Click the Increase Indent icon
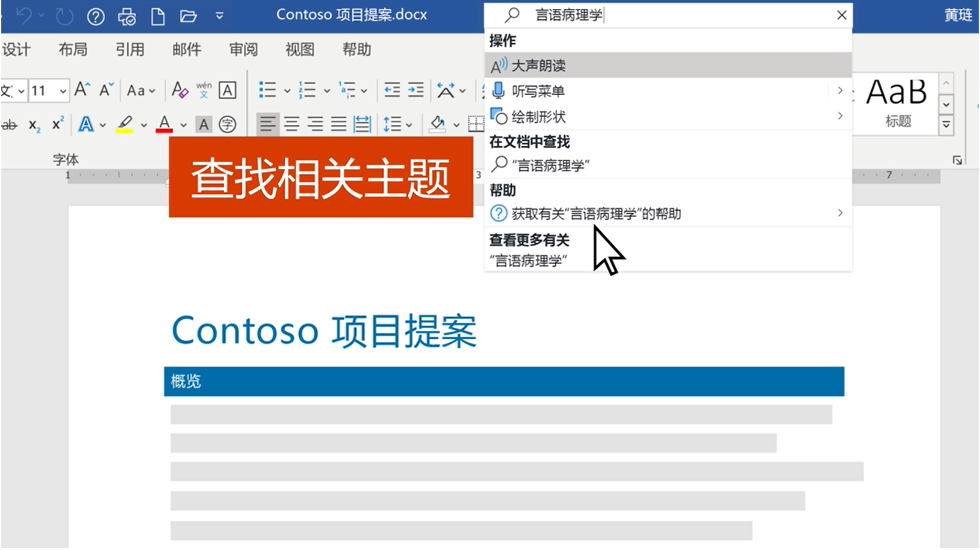Image resolution: width=980 pixels, height=550 pixels. (x=416, y=90)
